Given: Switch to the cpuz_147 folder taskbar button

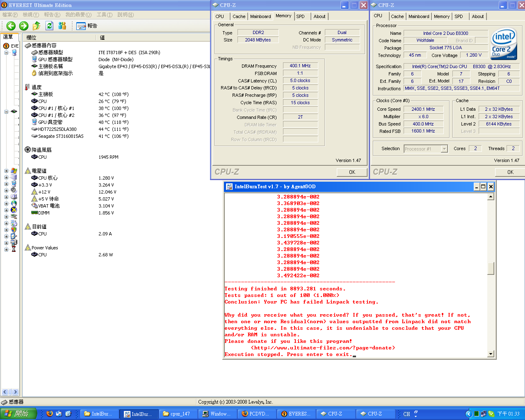Looking at the screenshot, I should tap(178, 414).
